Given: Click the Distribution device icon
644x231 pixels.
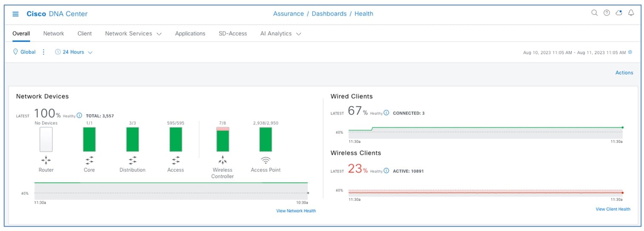Looking at the screenshot, I should tap(133, 160).
